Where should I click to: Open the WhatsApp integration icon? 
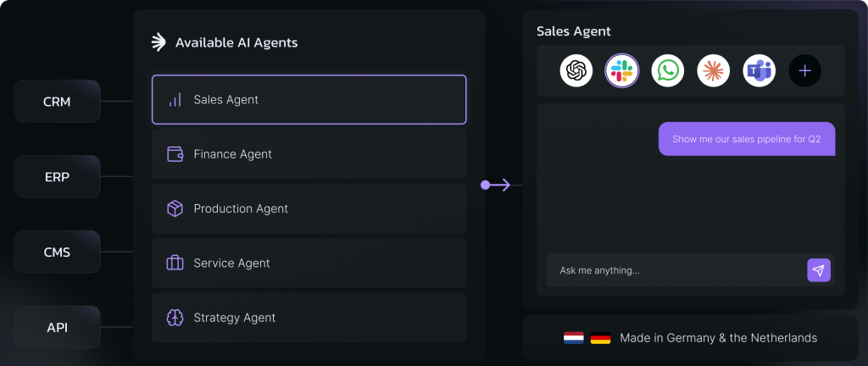668,71
